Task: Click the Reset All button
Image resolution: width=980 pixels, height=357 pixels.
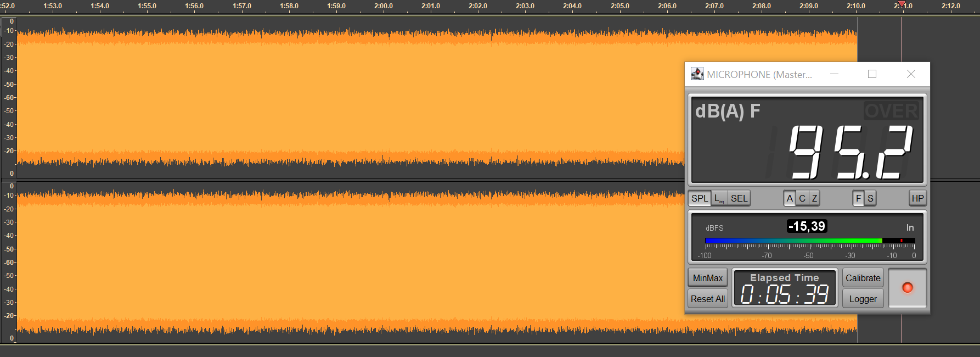Action: tap(708, 299)
